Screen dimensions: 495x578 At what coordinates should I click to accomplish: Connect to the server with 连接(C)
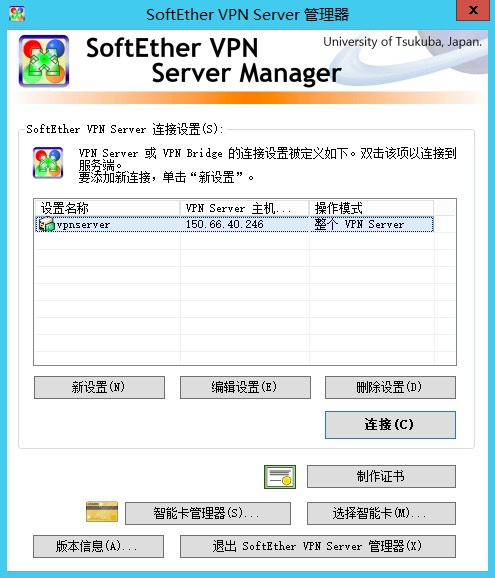click(390, 425)
